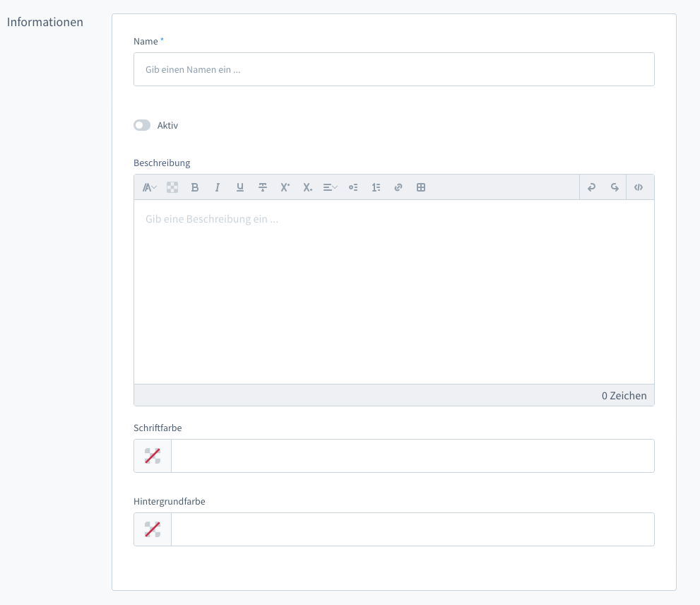
Task: Insert a table in the description
Action: click(421, 187)
